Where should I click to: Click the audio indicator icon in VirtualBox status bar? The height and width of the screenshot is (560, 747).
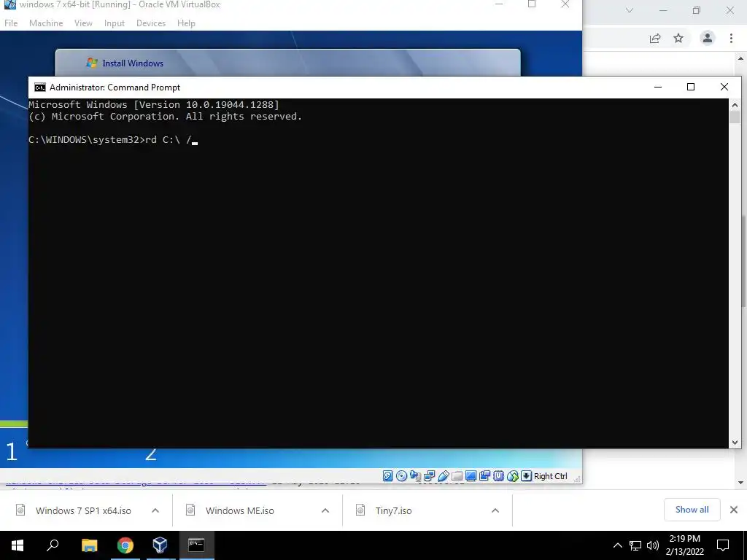click(415, 475)
